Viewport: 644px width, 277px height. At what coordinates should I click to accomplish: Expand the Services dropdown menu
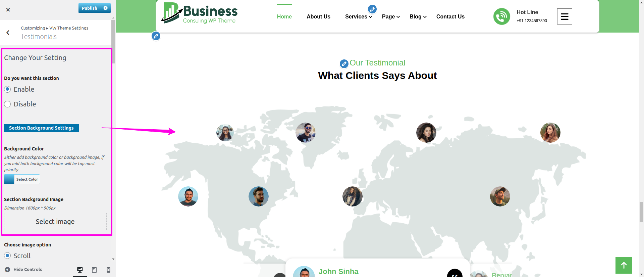(359, 17)
